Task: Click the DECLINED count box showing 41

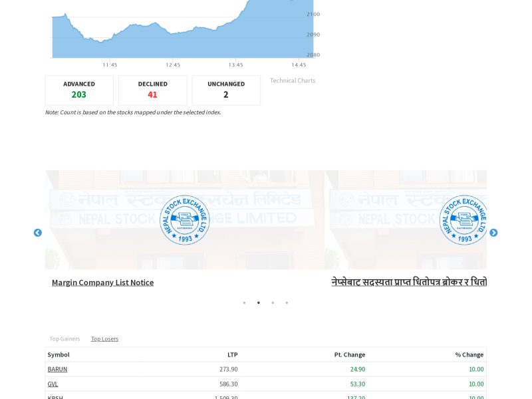Action: pos(152,90)
